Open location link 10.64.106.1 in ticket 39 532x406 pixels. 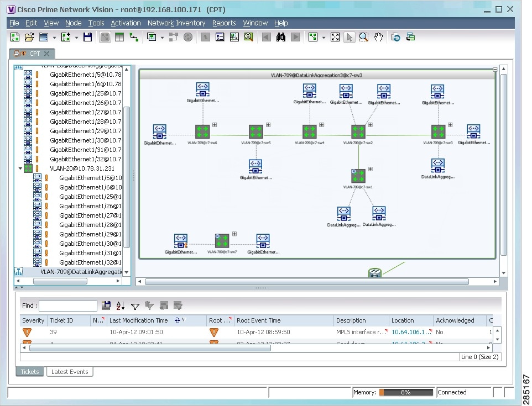411,332
